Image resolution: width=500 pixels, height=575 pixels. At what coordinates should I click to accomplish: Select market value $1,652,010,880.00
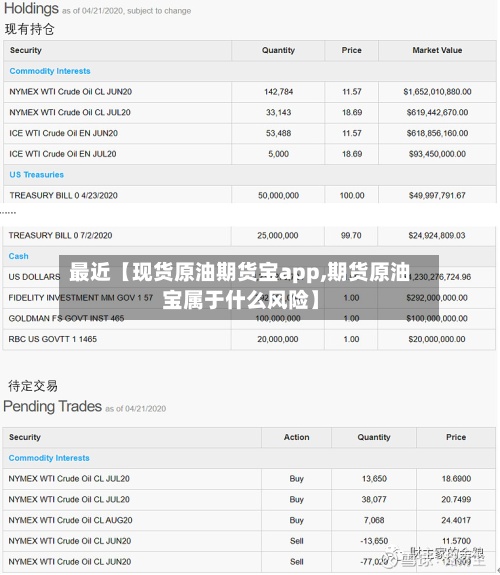click(437, 92)
